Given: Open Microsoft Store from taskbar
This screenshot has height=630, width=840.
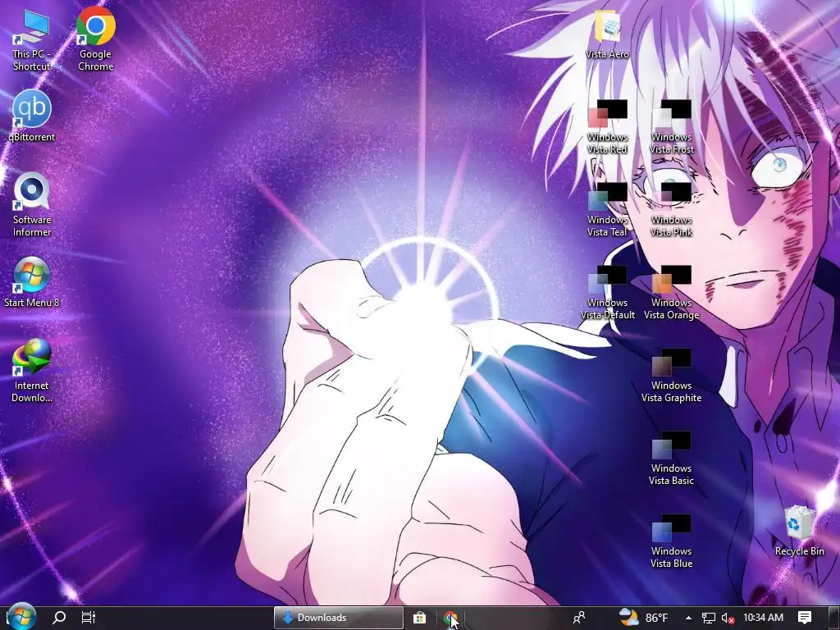Looking at the screenshot, I should pos(419,618).
